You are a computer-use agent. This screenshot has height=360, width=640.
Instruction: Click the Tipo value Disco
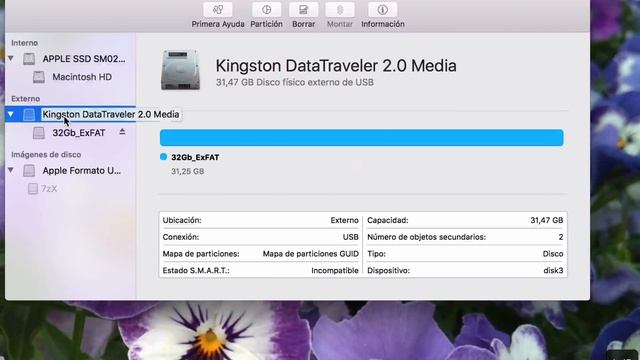point(553,253)
